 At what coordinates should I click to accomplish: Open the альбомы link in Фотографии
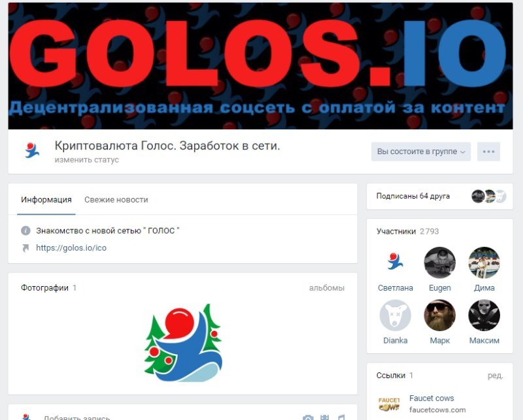(x=326, y=288)
